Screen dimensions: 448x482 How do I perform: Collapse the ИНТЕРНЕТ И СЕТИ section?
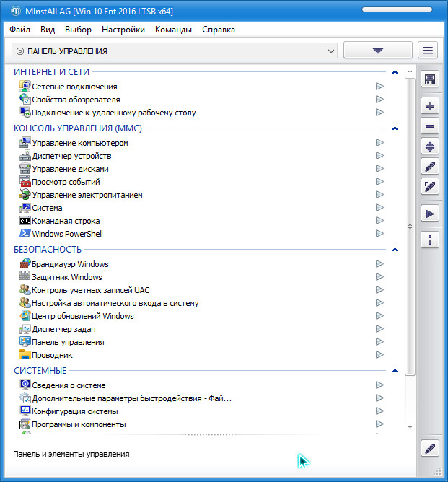[395, 72]
